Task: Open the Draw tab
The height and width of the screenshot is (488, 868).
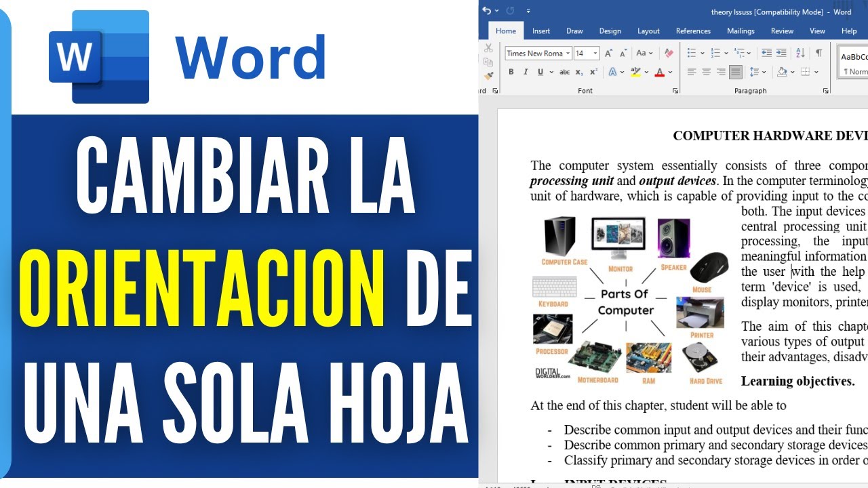Action: [x=574, y=30]
